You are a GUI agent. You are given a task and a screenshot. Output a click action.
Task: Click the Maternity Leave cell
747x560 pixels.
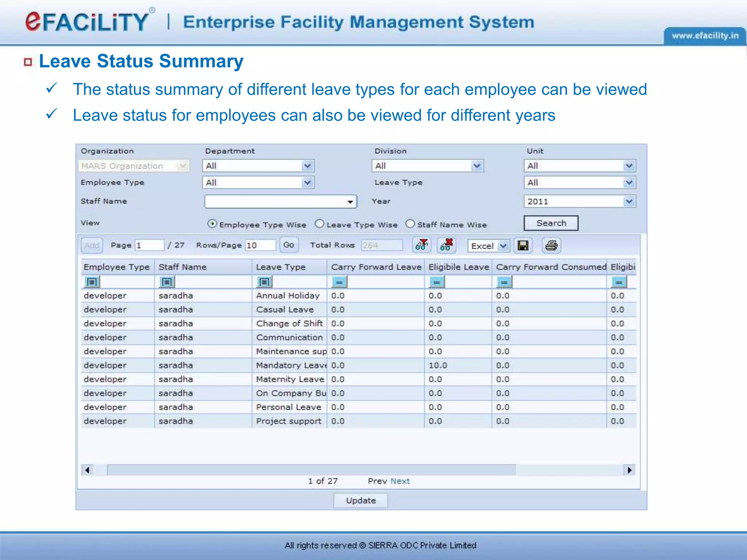click(290, 379)
